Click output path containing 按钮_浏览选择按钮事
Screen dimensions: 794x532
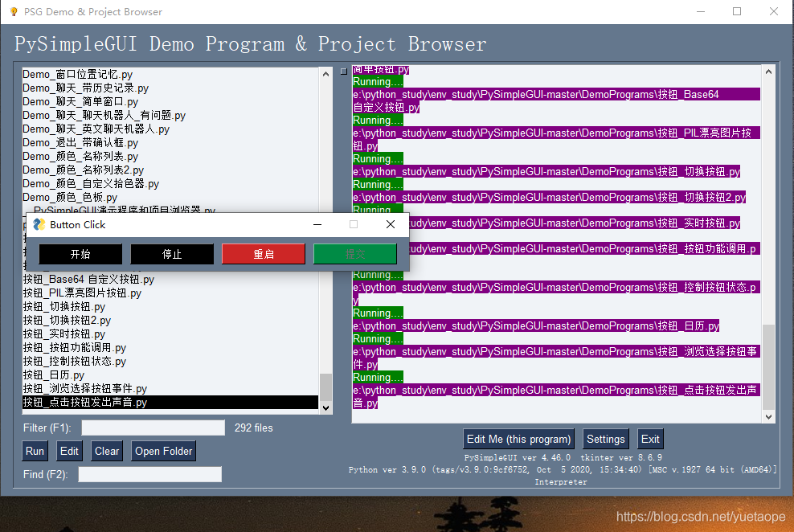[x=556, y=352]
